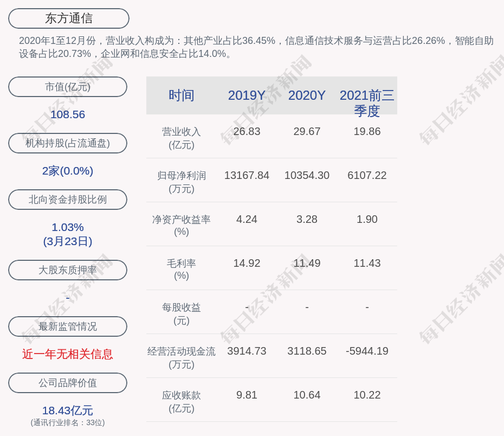Select the 营业收入 row label
The image size is (504, 436).
[x=182, y=138]
